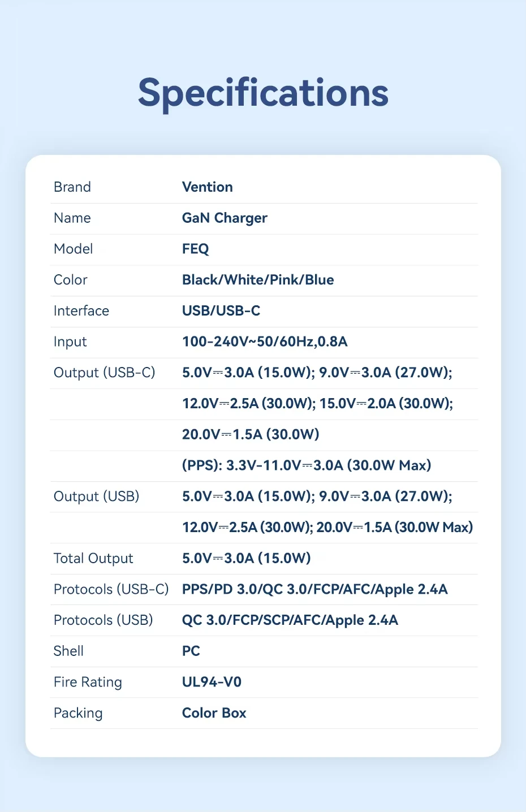Click the UL94-V0 fire rating value
Viewport: 526px width, 812px height.
(x=212, y=682)
